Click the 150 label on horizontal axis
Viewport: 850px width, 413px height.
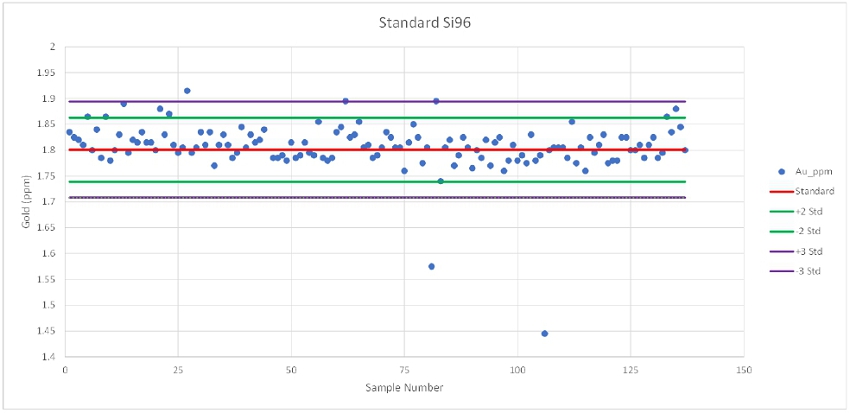743,370
